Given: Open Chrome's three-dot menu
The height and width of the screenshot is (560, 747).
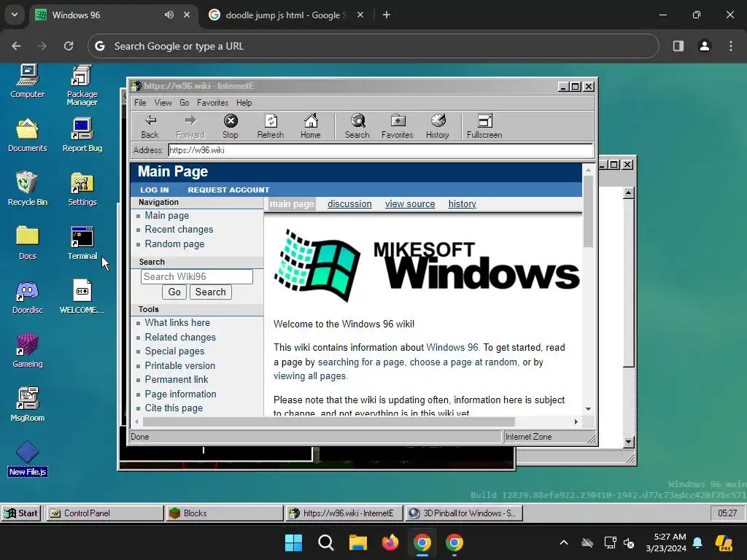Looking at the screenshot, I should pos(731,46).
